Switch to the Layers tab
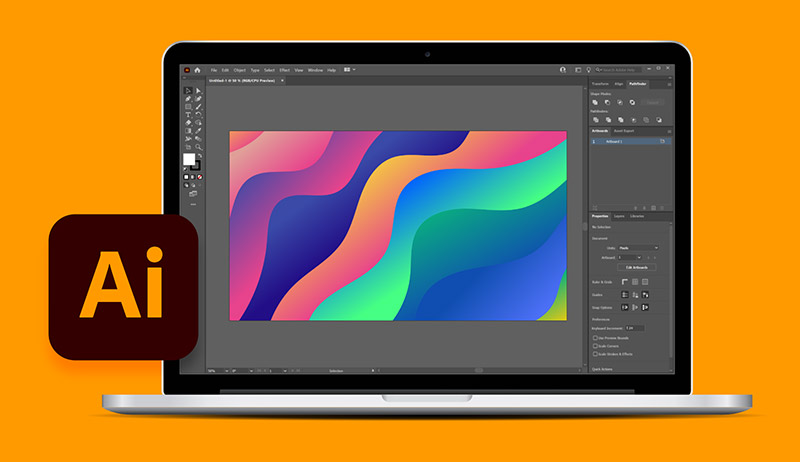800x462 pixels. 619,216
